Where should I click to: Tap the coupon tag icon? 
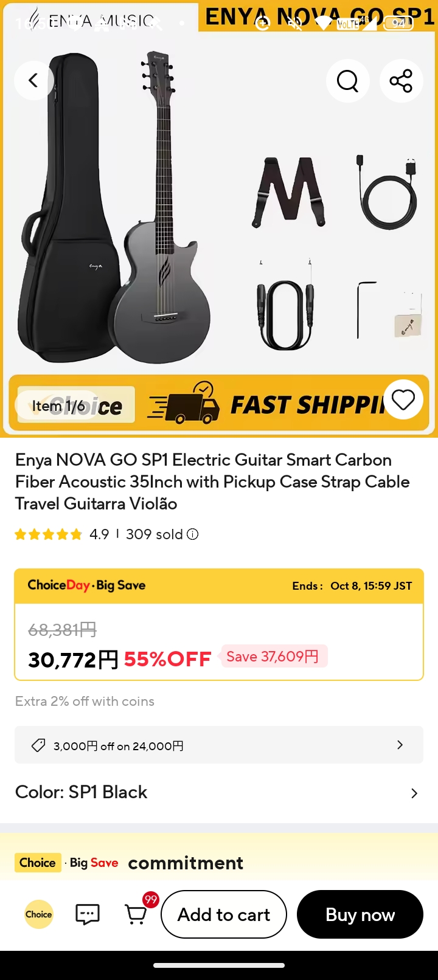(x=38, y=745)
